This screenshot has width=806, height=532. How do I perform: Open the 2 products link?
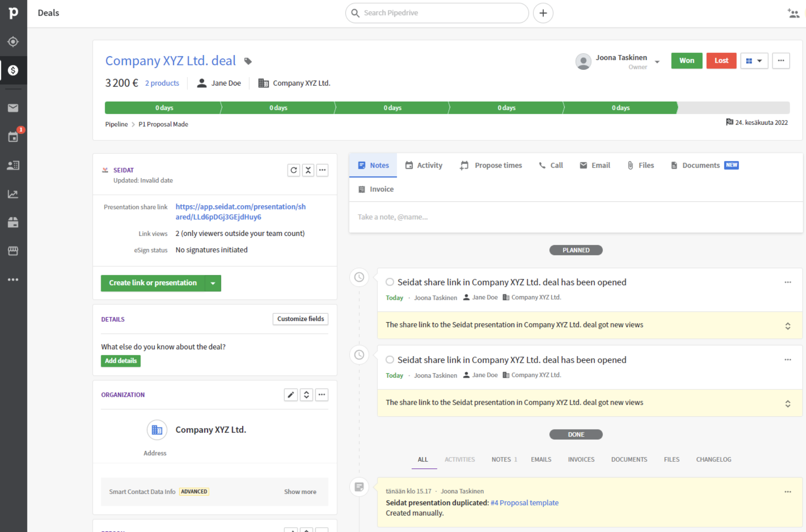162,83
